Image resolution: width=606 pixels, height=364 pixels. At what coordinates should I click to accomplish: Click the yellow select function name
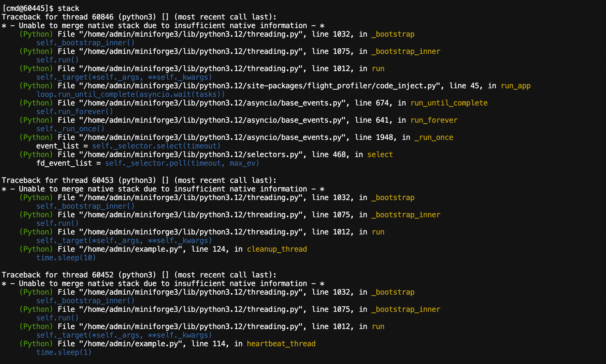pyautogui.click(x=380, y=154)
